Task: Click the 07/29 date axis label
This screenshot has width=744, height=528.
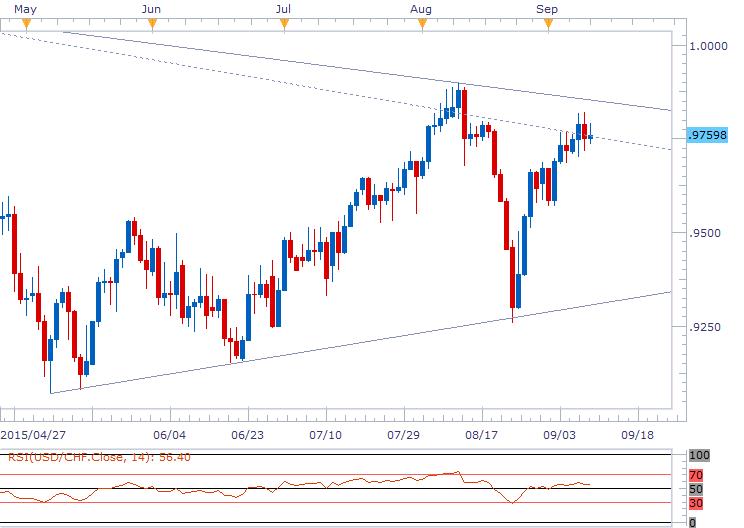Action: [403, 435]
